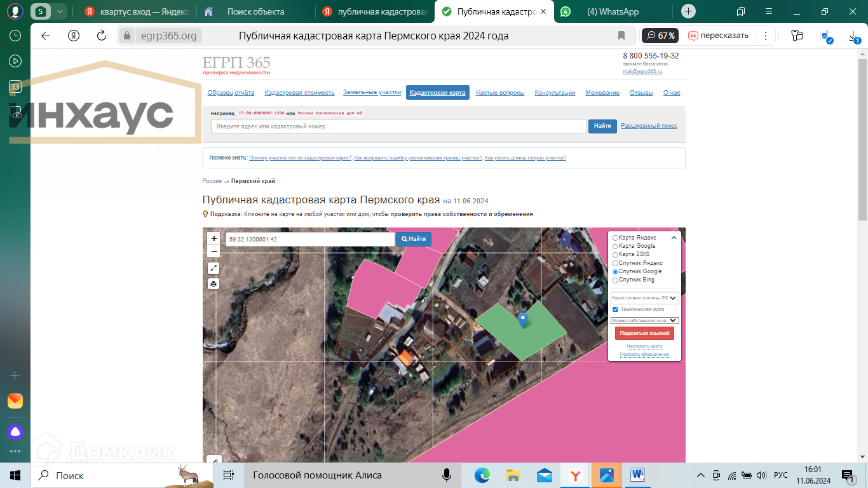
Task: Zoom in on the cadastral map
Action: pyautogui.click(x=214, y=239)
